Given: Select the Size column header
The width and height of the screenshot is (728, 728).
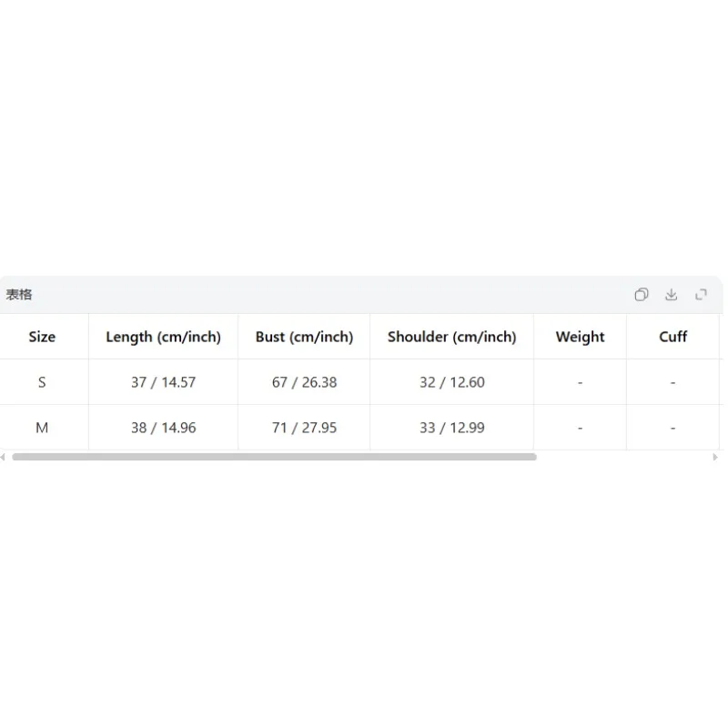Looking at the screenshot, I should pyautogui.click(x=42, y=337).
